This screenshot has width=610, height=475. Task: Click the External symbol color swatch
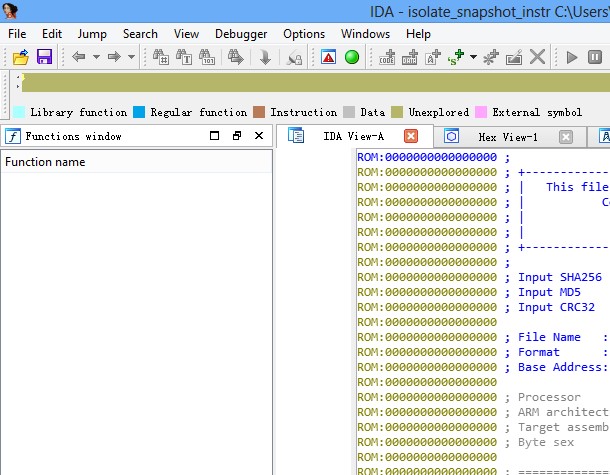[x=481, y=112]
